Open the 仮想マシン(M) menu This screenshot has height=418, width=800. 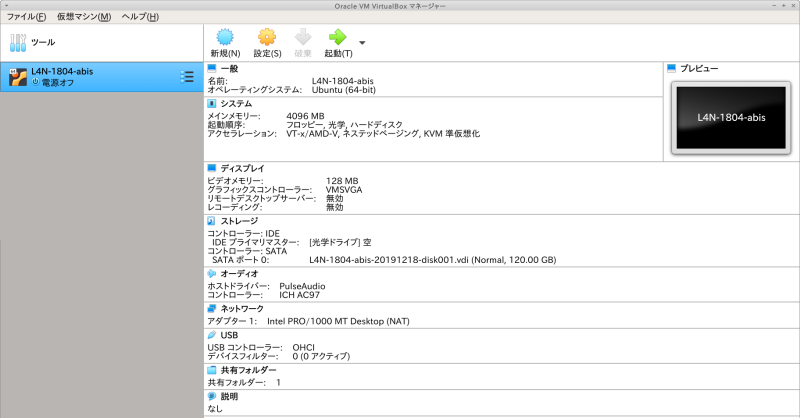84,18
